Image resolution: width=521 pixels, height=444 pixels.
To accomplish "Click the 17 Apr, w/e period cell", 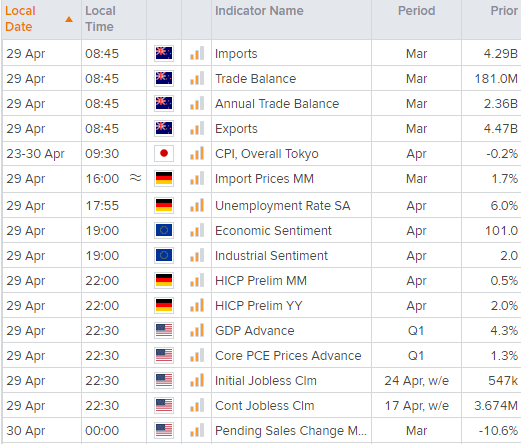I will click(x=416, y=406).
